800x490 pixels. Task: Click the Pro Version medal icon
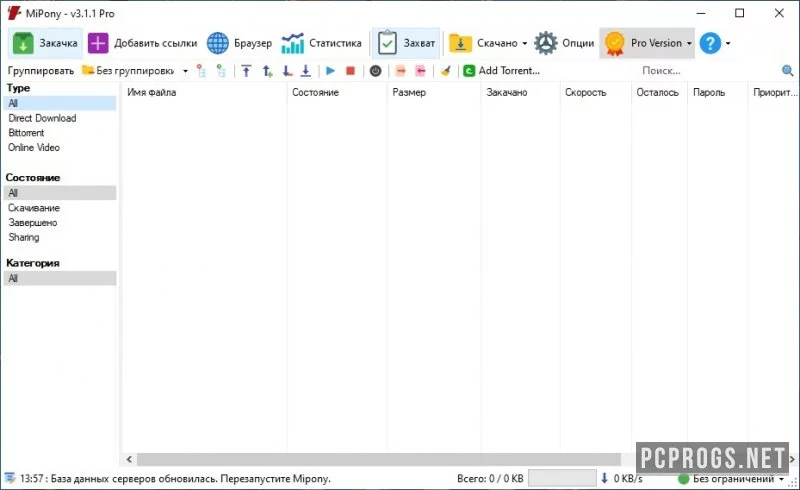[614, 43]
